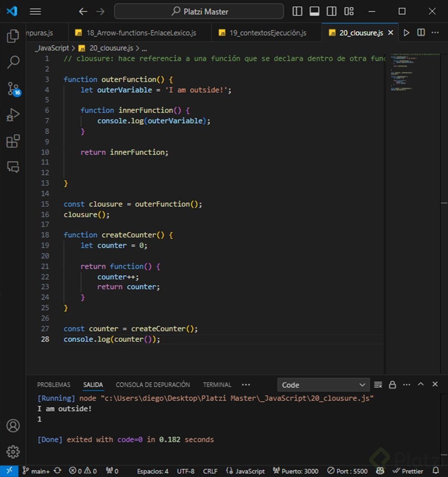This screenshot has width=448, height=477.
Task: Toggle output scroll lock icon
Action: coord(392,385)
